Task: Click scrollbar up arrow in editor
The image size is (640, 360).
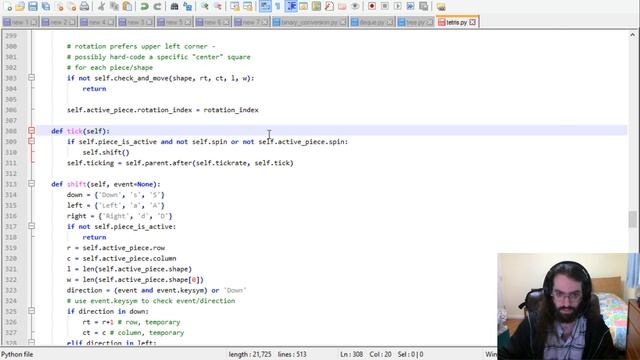Action: [x=632, y=35]
